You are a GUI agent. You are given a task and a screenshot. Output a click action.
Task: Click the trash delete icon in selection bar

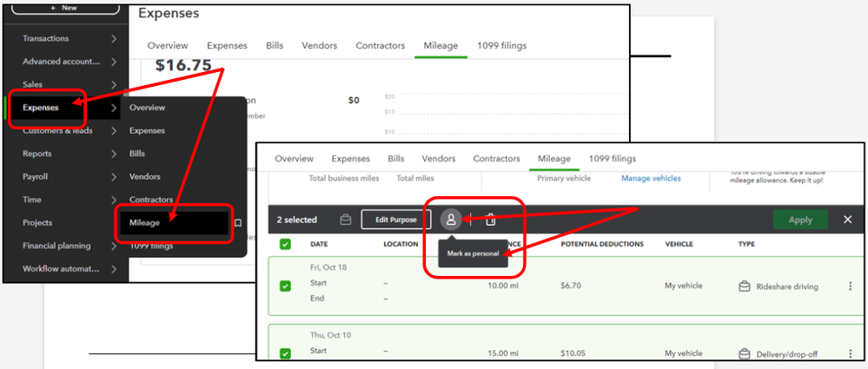click(490, 220)
